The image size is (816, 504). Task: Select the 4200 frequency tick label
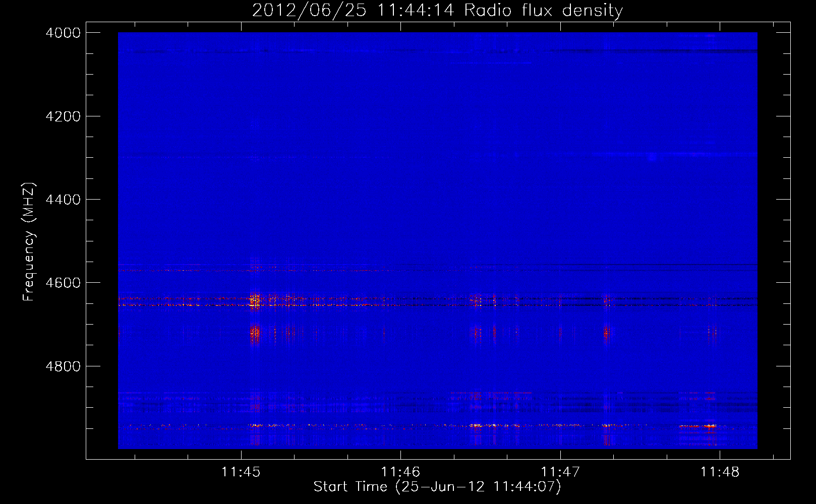point(63,116)
